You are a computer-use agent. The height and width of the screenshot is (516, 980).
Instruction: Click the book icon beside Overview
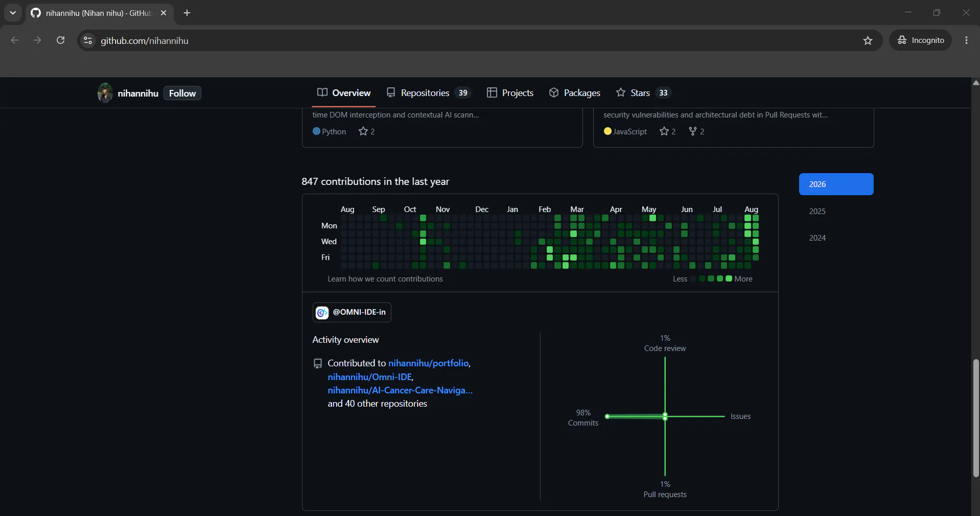click(322, 92)
